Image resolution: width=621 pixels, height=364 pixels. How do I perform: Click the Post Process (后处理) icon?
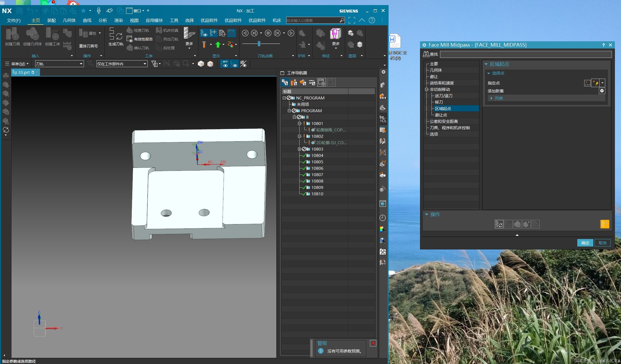pyautogui.click(x=159, y=48)
